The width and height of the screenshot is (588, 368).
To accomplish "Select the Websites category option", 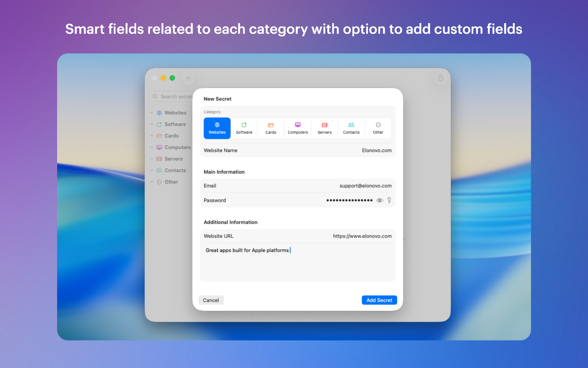I will tap(217, 128).
